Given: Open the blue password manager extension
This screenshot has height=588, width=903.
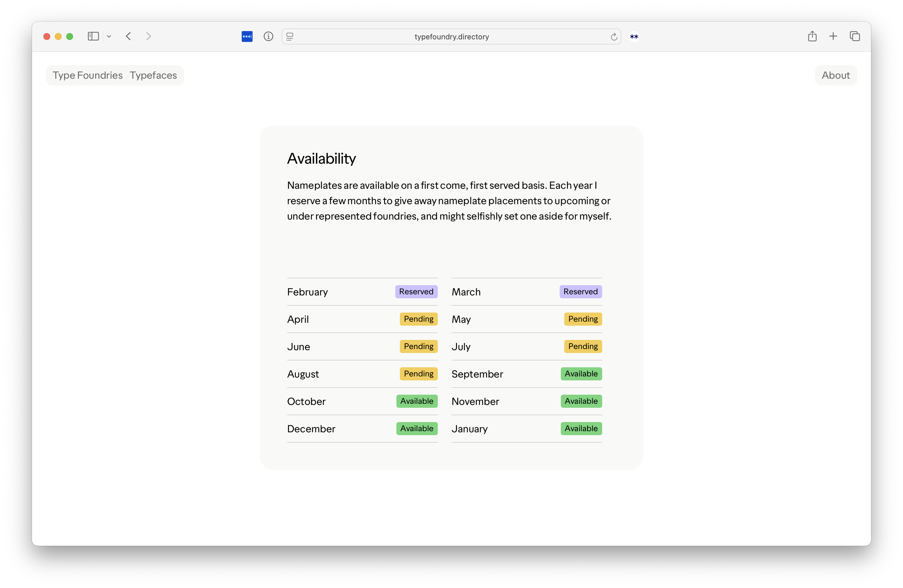Looking at the screenshot, I should (x=247, y=37).
